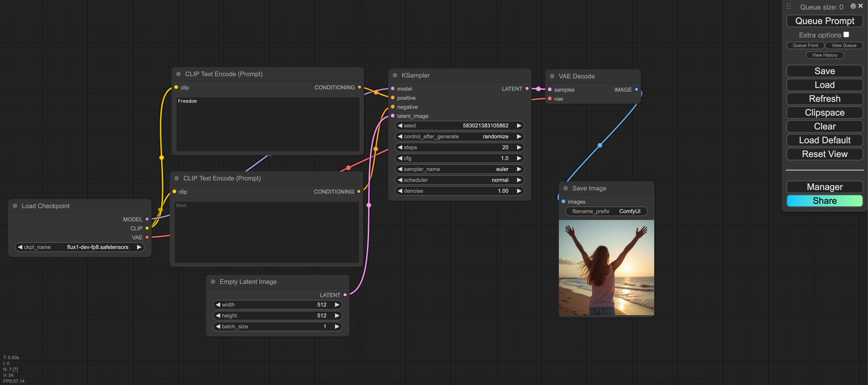Click Load Checkpoint MODEL output socket

coord(147,219)
